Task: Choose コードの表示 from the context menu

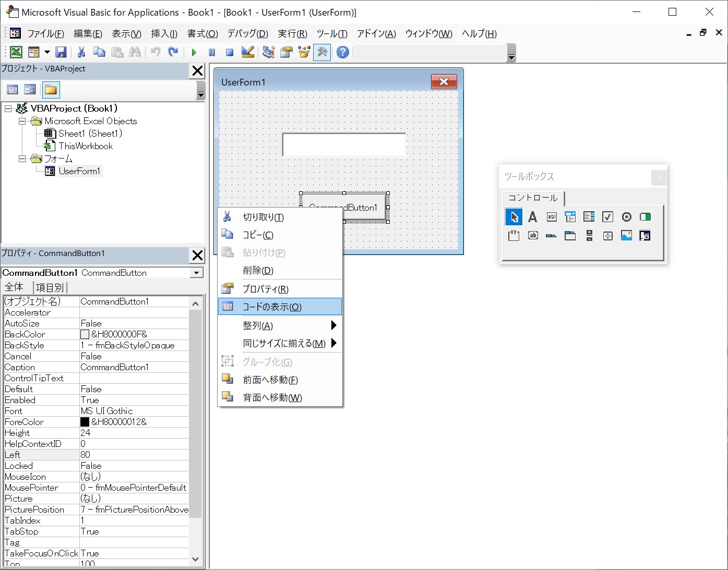Action: pyautogui.click(x=272, y=307)
